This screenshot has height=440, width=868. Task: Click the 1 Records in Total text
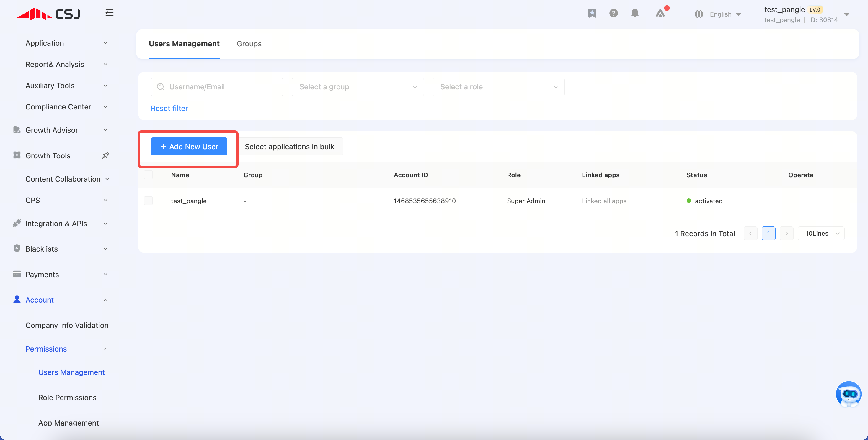704,234
